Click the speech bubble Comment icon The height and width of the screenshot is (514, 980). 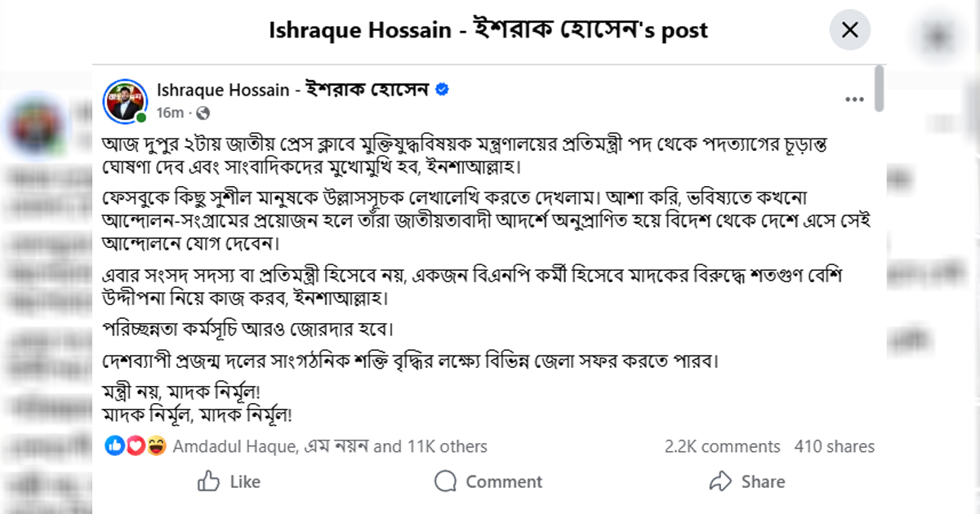click(x=446, y=481)
